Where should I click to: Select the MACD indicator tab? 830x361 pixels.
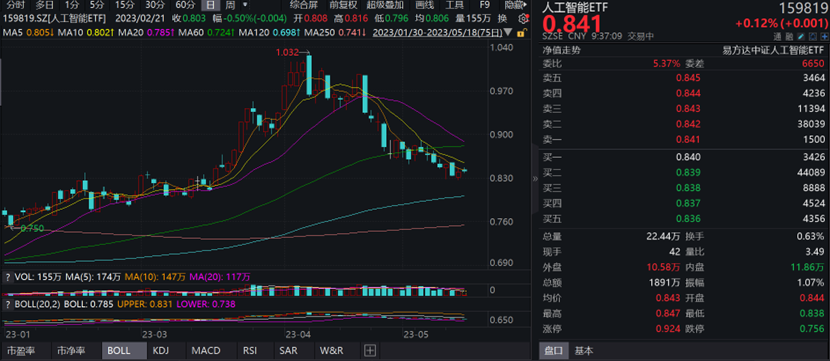pyautogui.click(x=206, y=350)
